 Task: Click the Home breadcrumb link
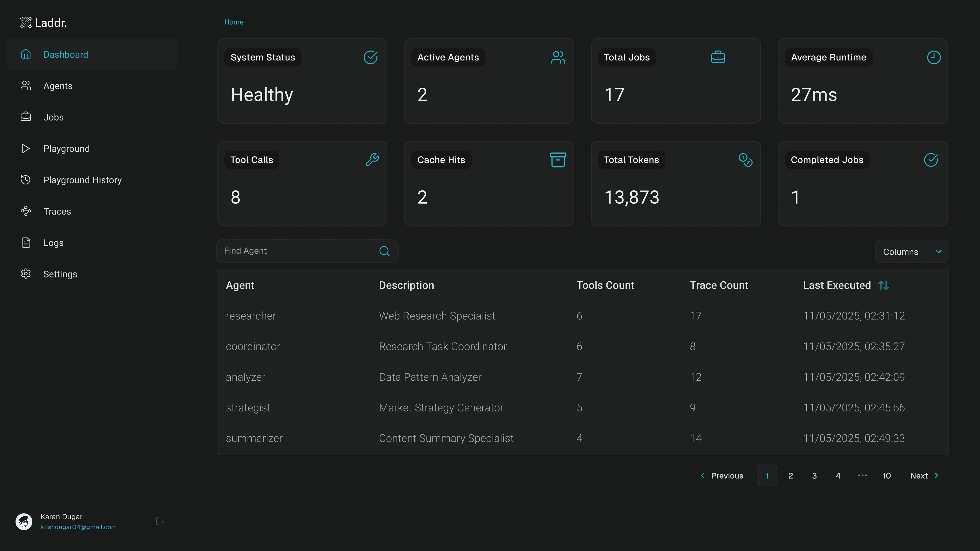(x=234, y=22)
